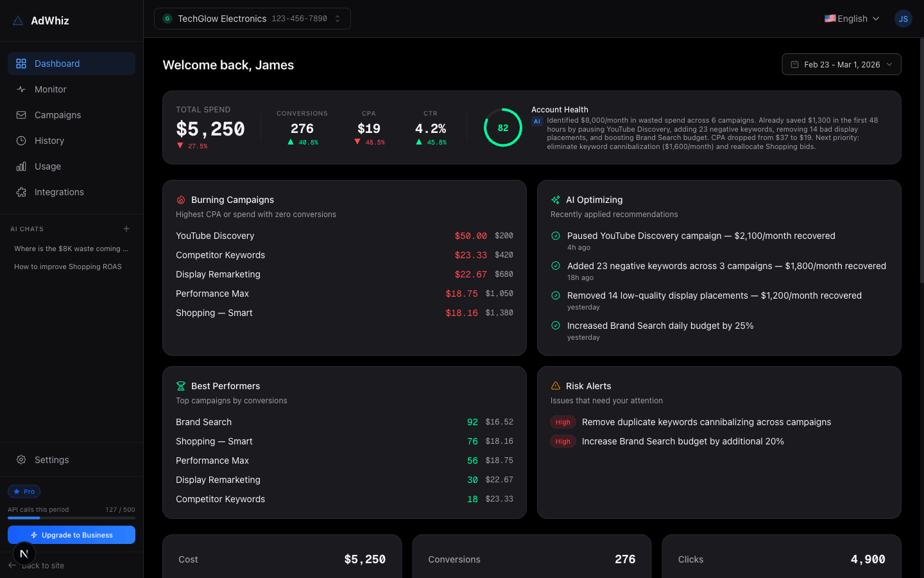The width and height of the screenshot is (924, 578).
Task: Click High badge on duplicate keywords alert
Action: click(563, 422)
